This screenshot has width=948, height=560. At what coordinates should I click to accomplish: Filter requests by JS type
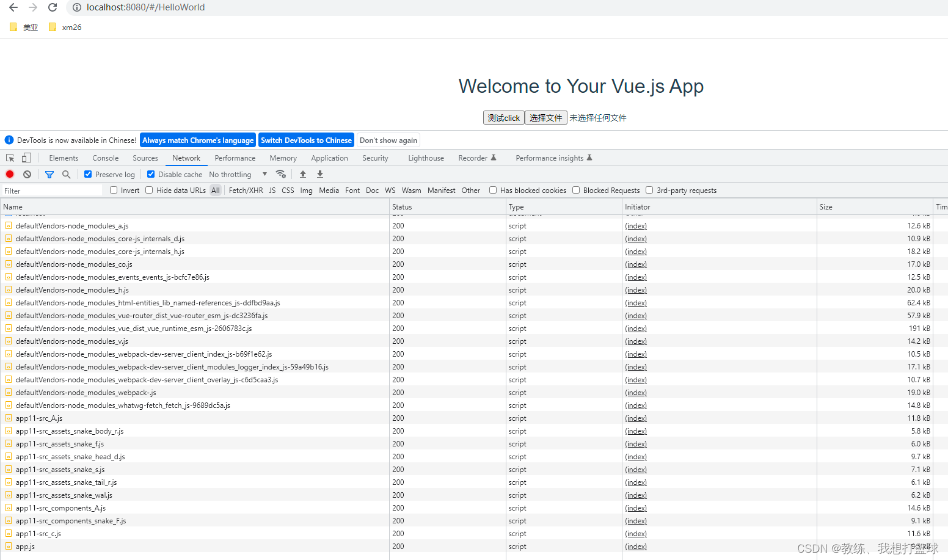[x=272, y=190]
